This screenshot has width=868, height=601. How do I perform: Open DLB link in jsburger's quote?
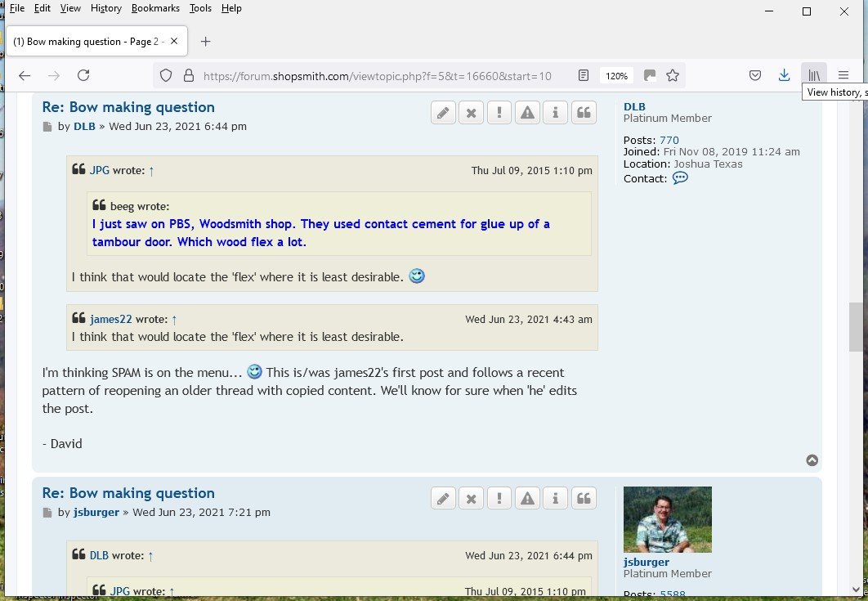pyautogui.click(x=99, y=555)
